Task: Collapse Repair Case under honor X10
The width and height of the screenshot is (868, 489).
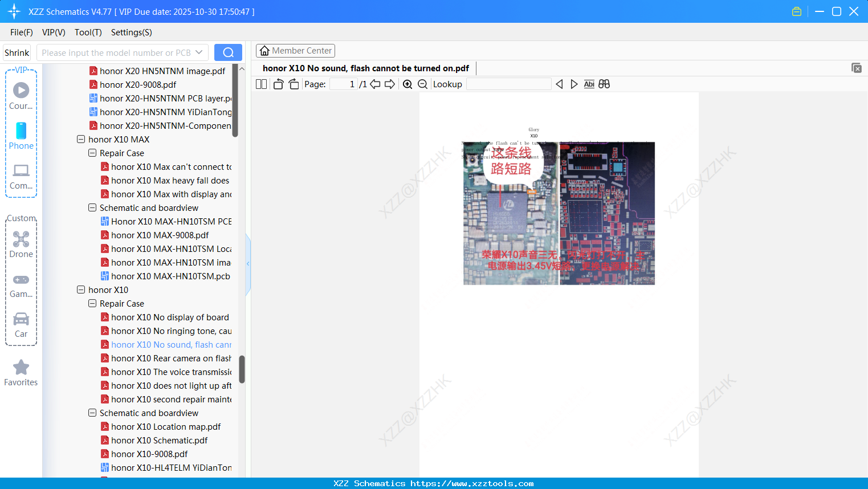Action: pyautogui.click(x=92, y=303)
